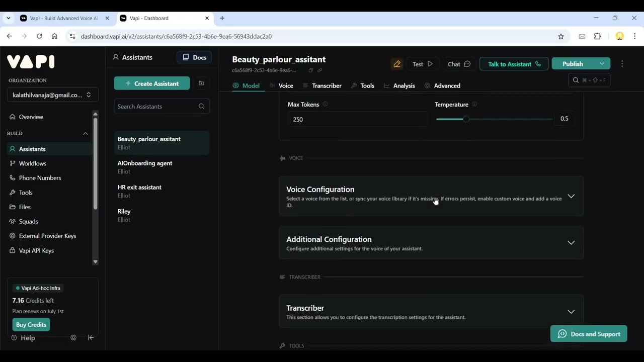Click the Docs button

(x=194, y=57)
